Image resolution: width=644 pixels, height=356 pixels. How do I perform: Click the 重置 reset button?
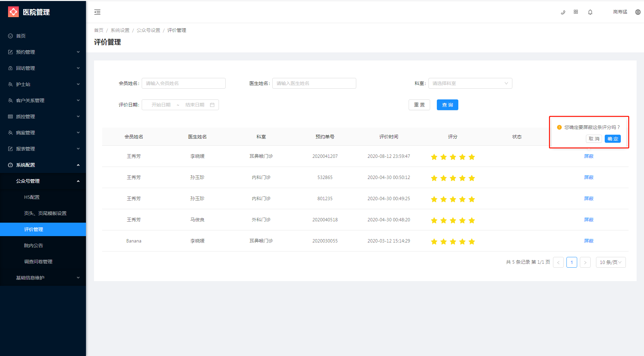click(419, 105)
